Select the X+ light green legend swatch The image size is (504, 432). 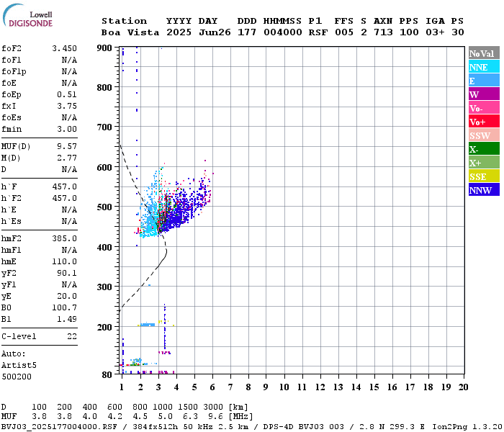pyautogui.click(x=484, y=163)
